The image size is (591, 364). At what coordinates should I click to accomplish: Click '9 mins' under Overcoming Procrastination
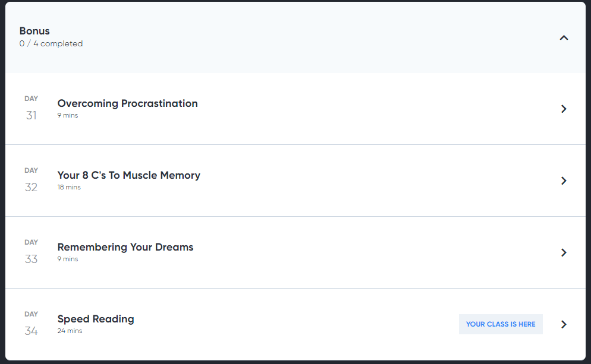[x=68, y=116]
